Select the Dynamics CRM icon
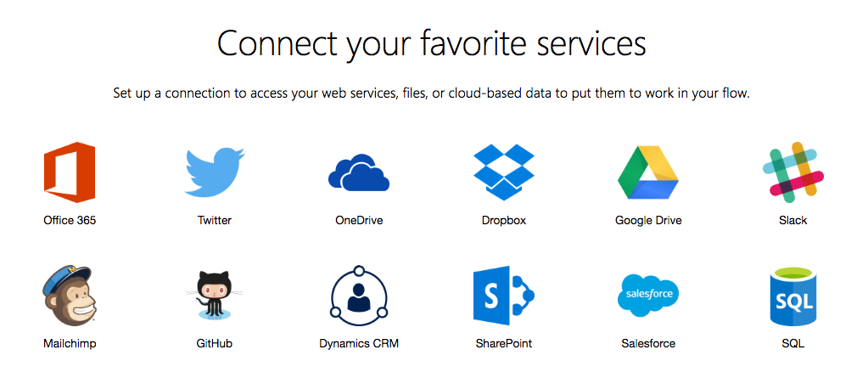 [x=359, y=296]
